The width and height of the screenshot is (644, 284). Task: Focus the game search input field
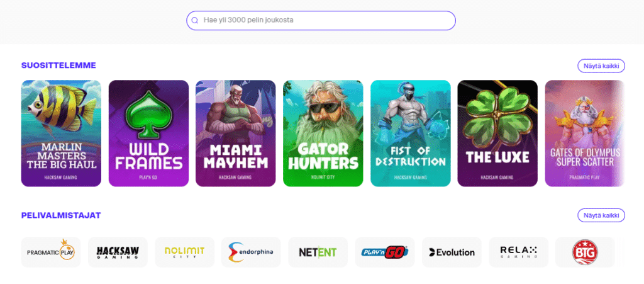[x=327, y=21]
